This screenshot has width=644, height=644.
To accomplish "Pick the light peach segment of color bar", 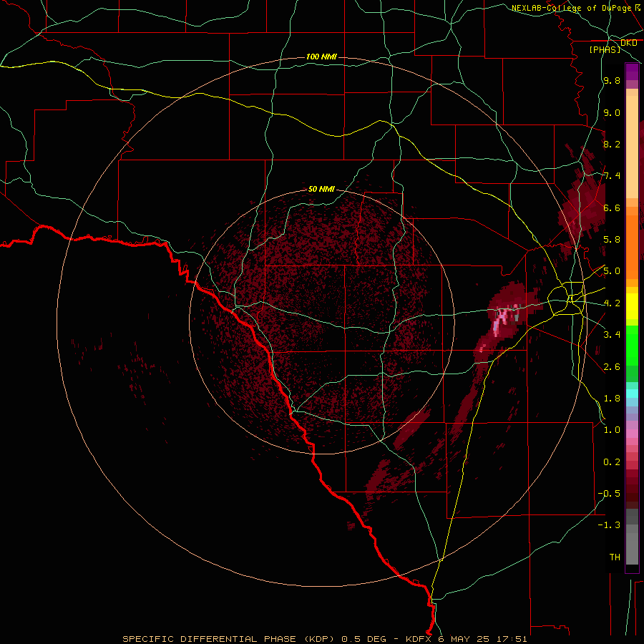I will (632, 147).
